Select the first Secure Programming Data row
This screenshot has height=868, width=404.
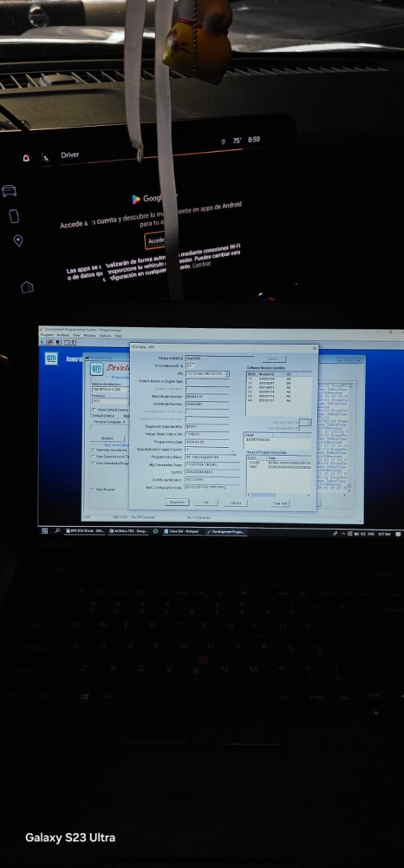coord(279,463)
